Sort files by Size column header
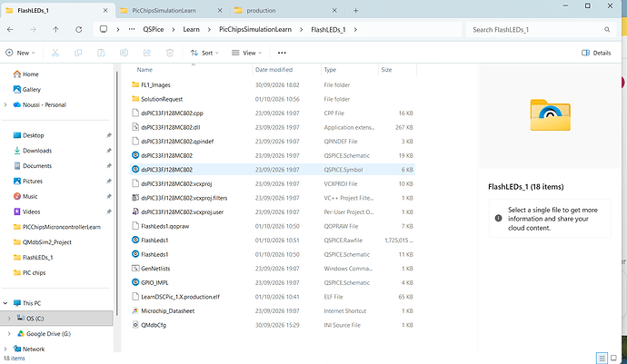 (x=386, y=70)
